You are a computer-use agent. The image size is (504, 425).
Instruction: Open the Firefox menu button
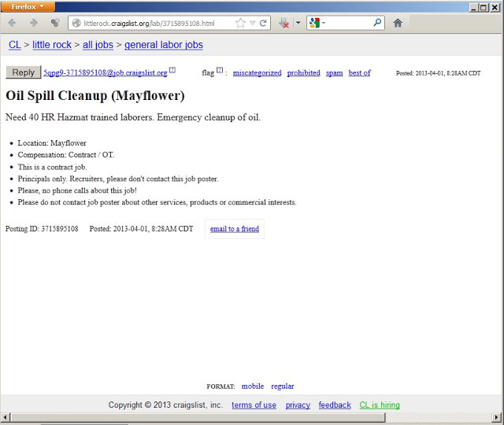(28, 7)
